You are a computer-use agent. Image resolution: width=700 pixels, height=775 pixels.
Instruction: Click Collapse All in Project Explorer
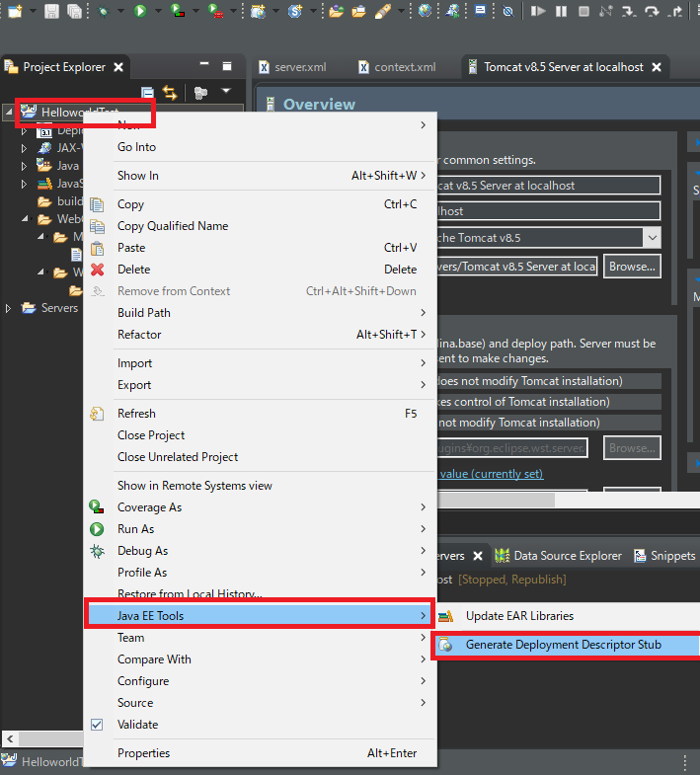(147, 93)
